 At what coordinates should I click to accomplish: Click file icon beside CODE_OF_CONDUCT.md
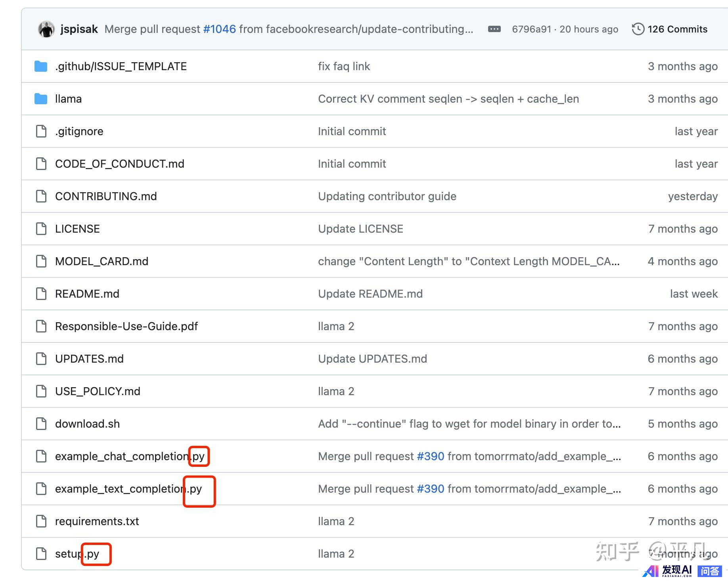(41, 164)
